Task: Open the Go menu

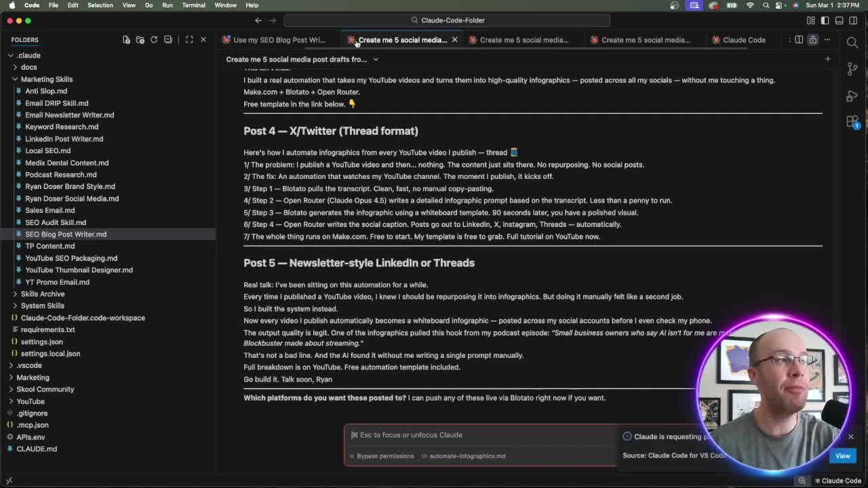Action: [x=149, y=5]
